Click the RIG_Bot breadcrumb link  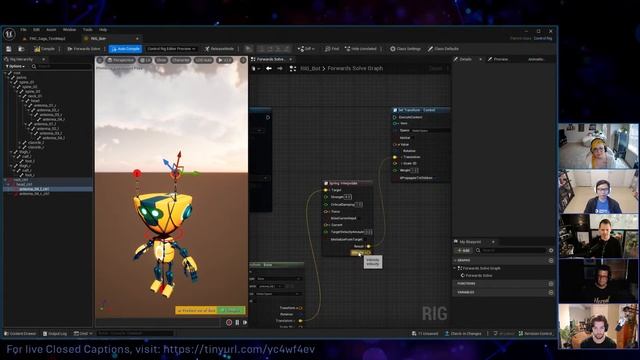[310, 69]
